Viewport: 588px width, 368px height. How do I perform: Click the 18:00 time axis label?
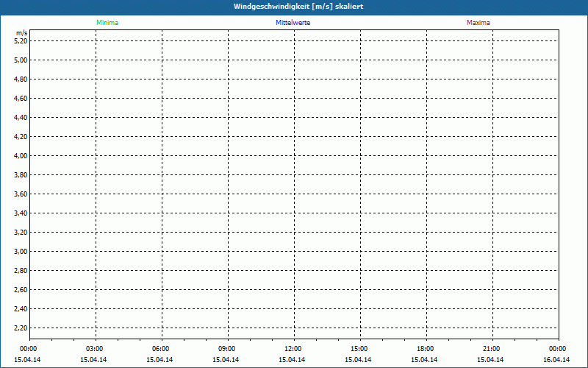tap(426, 349)
